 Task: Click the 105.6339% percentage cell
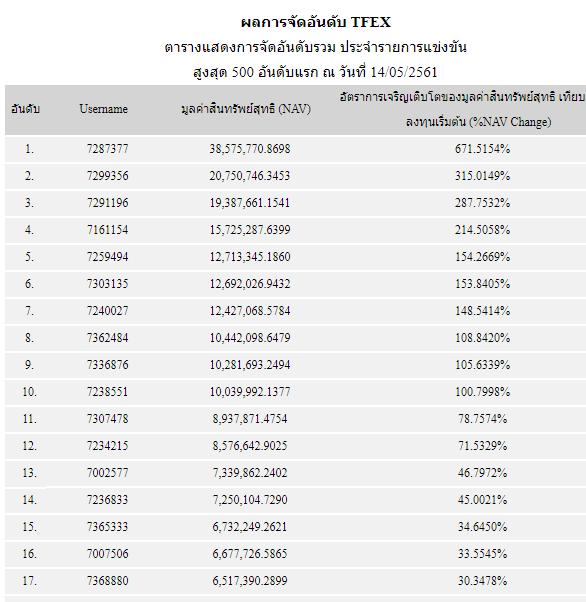pyautogui.click(x=483, y=365)
